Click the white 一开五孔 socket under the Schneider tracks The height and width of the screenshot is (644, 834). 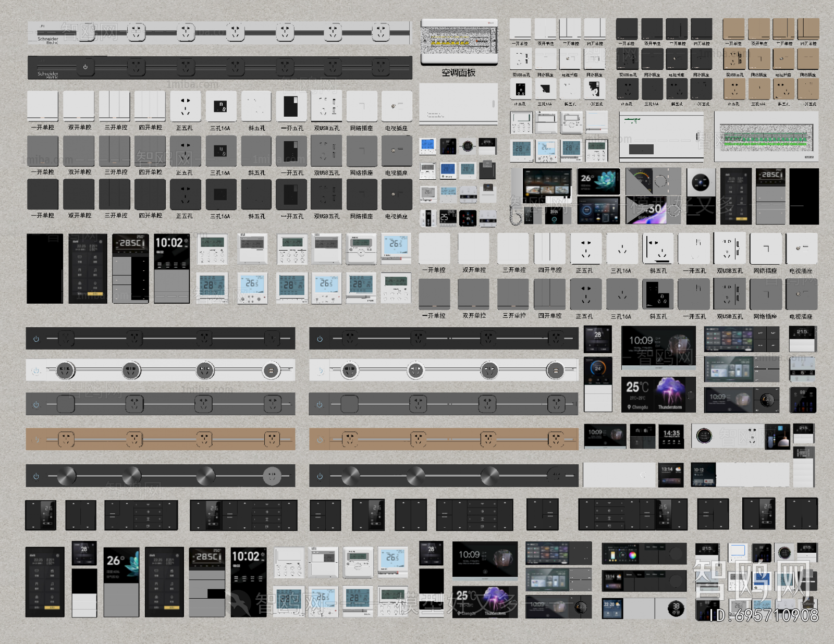pos(291,106)
